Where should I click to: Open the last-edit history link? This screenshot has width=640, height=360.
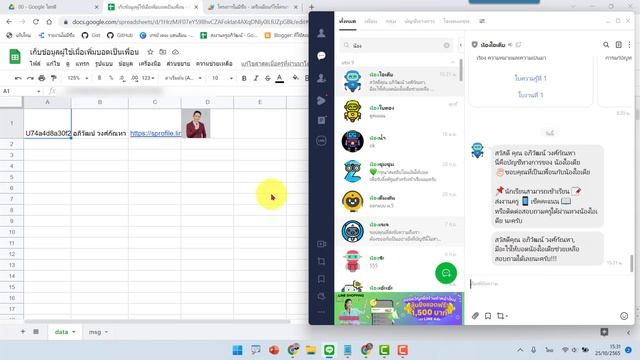click(274, 64)
